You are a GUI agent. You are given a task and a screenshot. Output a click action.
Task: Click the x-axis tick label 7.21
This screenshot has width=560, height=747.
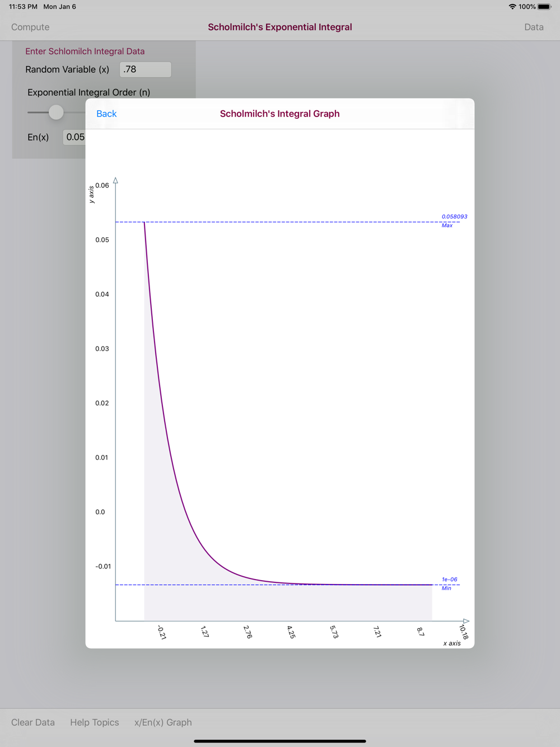tap(377, 632)
